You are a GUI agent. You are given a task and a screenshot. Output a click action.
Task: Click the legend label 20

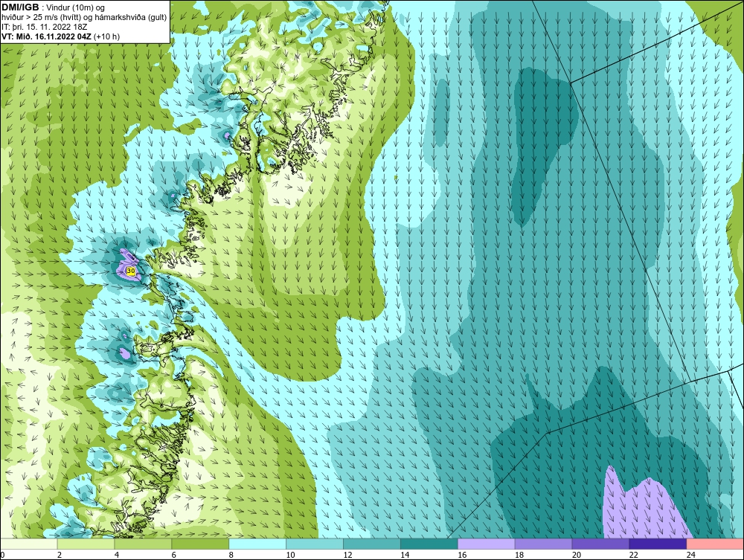[576, 555]
